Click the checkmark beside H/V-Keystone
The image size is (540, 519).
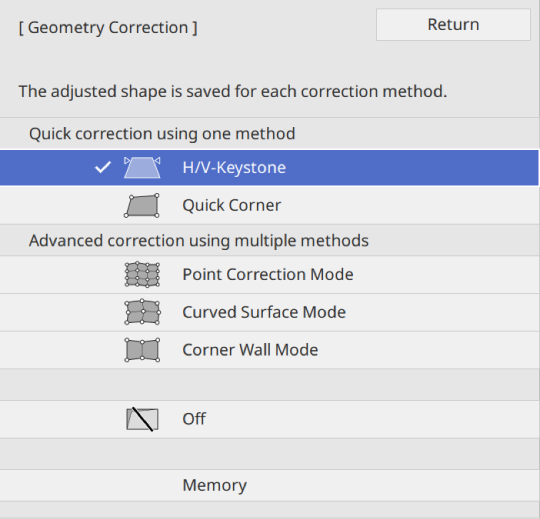point(103,167)
